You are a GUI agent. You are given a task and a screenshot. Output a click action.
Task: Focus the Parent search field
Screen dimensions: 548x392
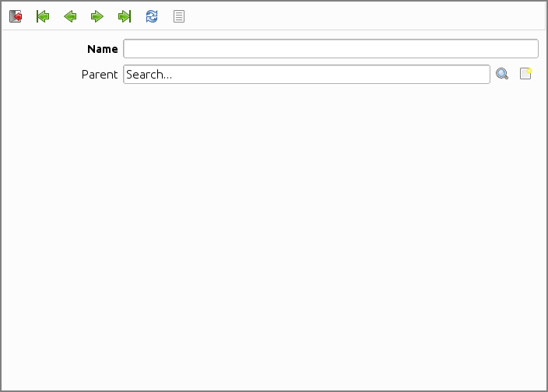(x=307, y=75)
